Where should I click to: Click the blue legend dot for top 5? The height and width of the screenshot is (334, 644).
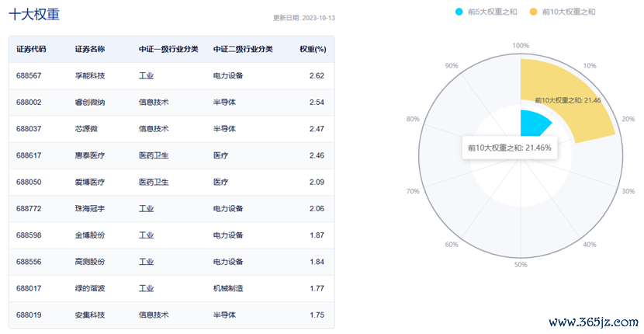(460, 12)
